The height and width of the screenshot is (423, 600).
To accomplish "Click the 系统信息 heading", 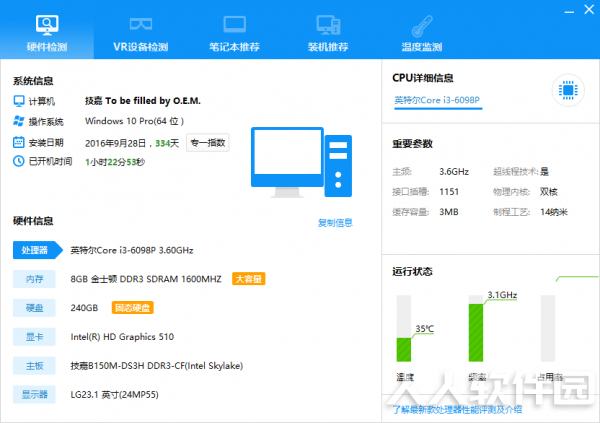I will click(33, 81).
